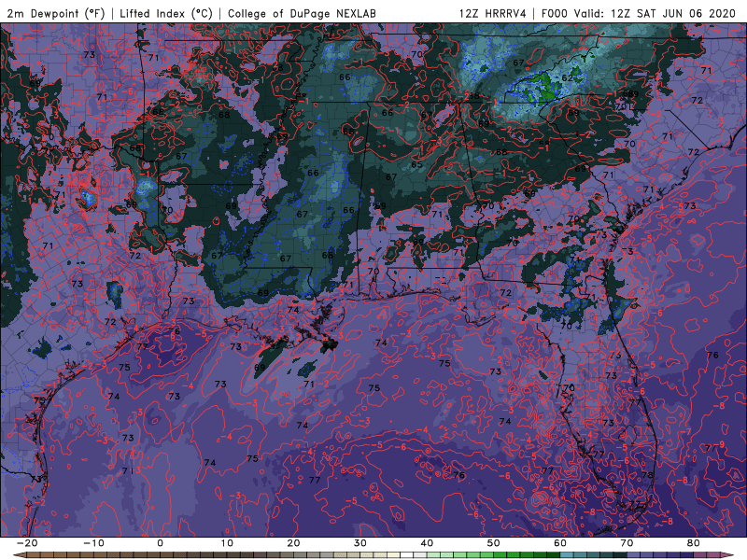Click the 10 label on the color scale

pos(227,543)
